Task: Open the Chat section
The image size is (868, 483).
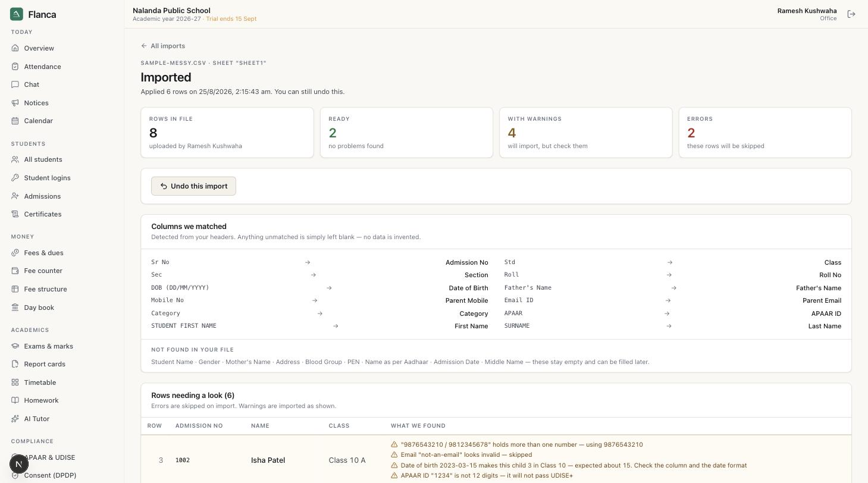Action: coord(32,84)
